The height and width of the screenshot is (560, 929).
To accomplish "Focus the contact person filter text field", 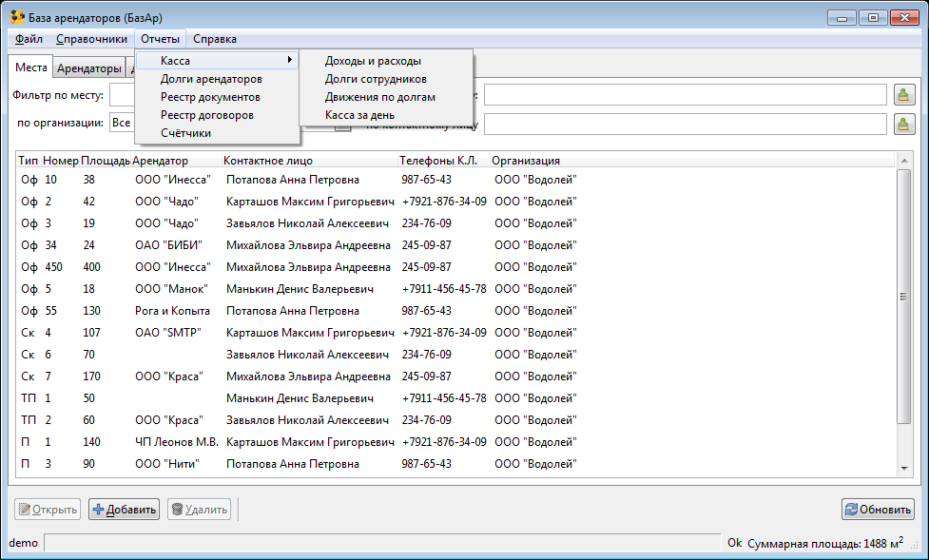I will (685, 124).
